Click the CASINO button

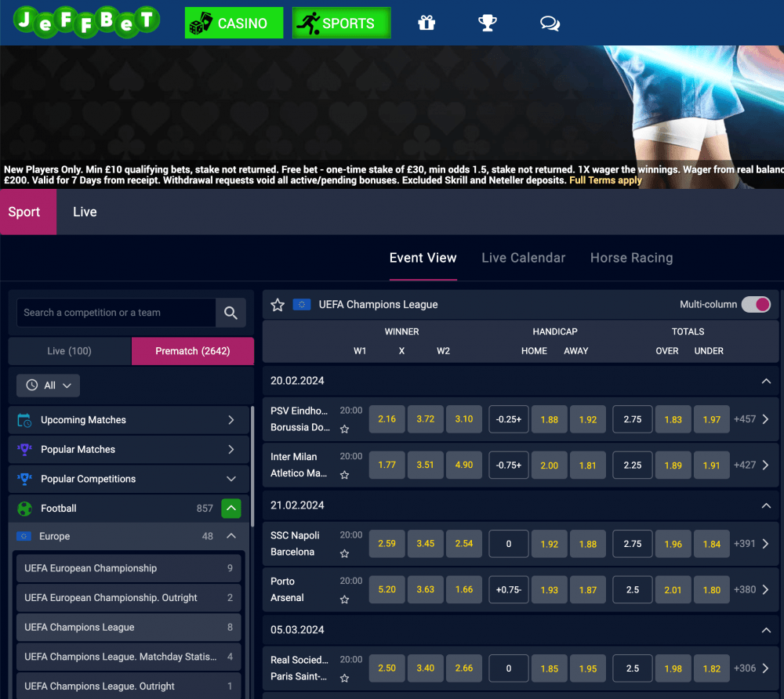tap(234, 23)
